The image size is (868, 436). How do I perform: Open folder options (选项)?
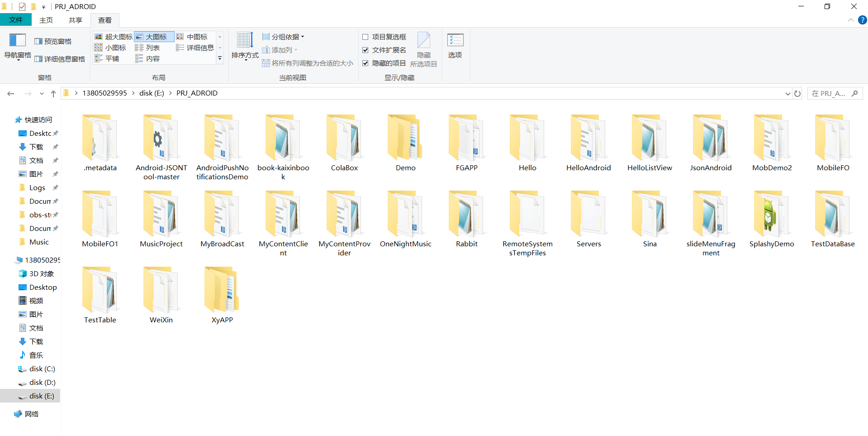coord(455,46)
